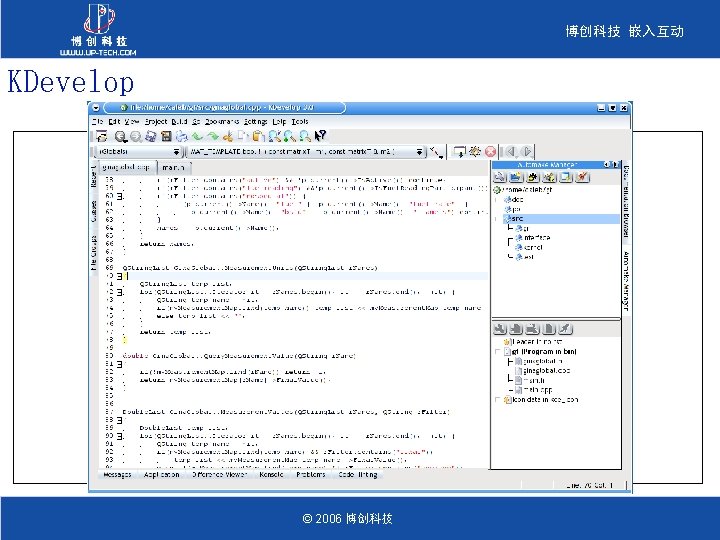Open the Application bottom tab

[161, 475]
